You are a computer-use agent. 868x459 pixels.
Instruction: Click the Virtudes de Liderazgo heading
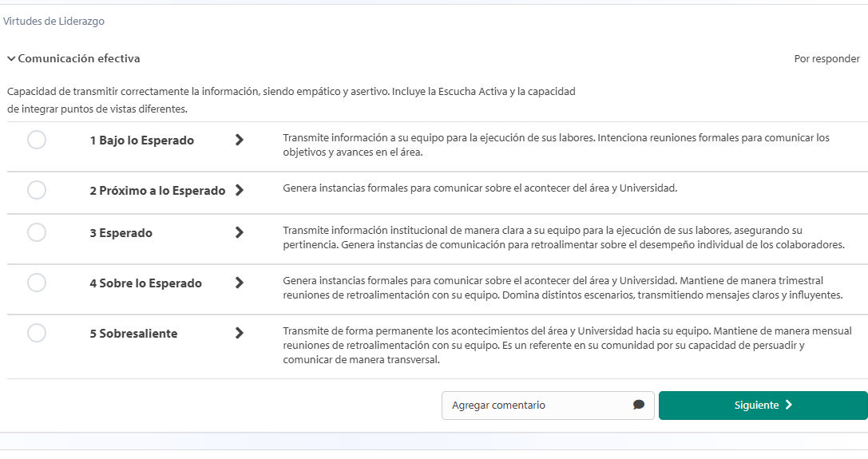(54, 21)
